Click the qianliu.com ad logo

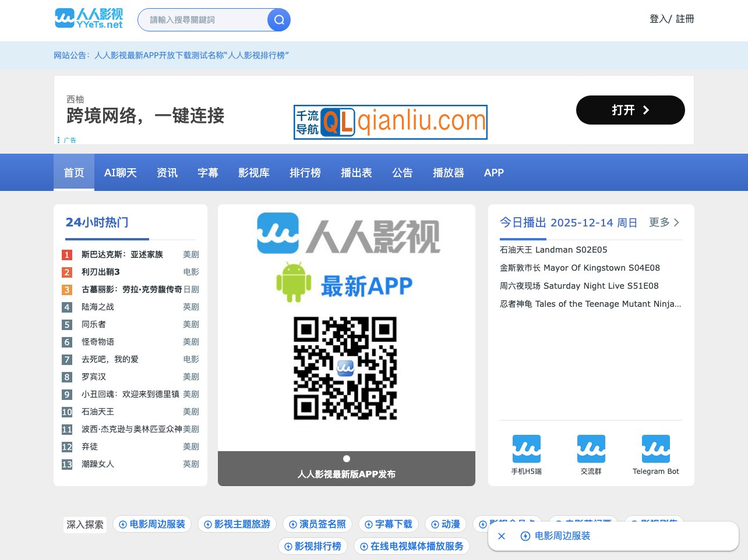pyautogui.click(x=390, y=122)
